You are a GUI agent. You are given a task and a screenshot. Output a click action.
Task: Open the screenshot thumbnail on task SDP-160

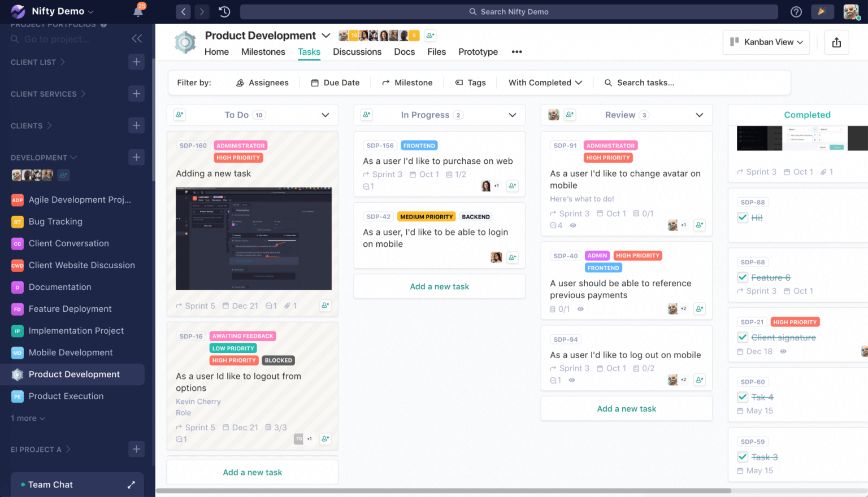click(x=253, y=238)
